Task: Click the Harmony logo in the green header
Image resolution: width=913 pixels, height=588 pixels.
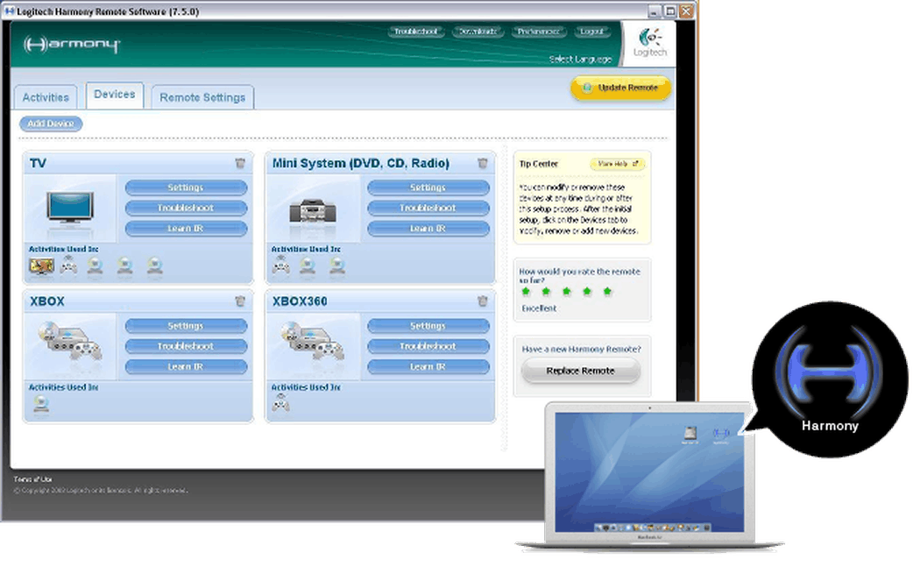Action: point(72,44)
